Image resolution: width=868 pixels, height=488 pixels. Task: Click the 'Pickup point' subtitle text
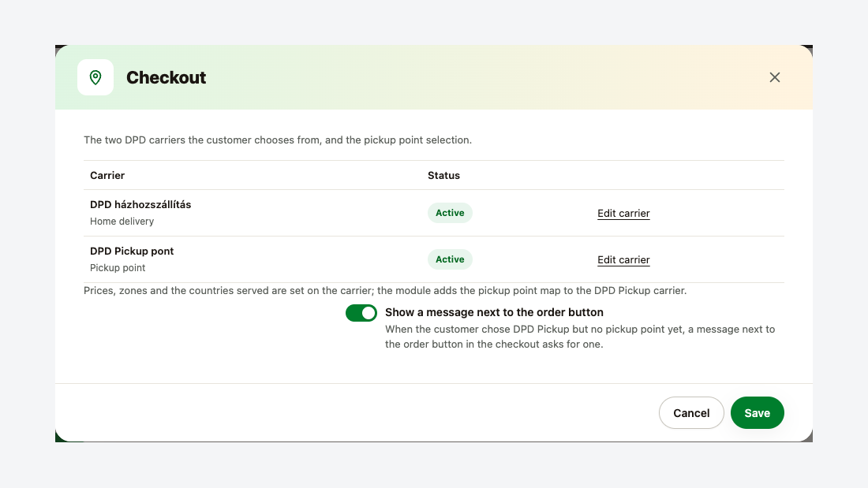pyautogui.click(x=118, y=268)
